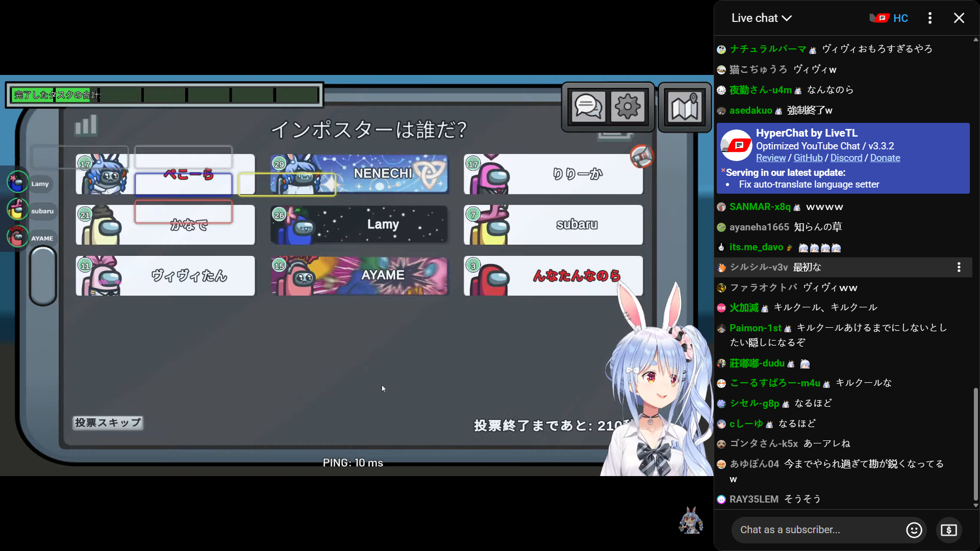Click username SANMAR-x8q in chat

point(760,207)
